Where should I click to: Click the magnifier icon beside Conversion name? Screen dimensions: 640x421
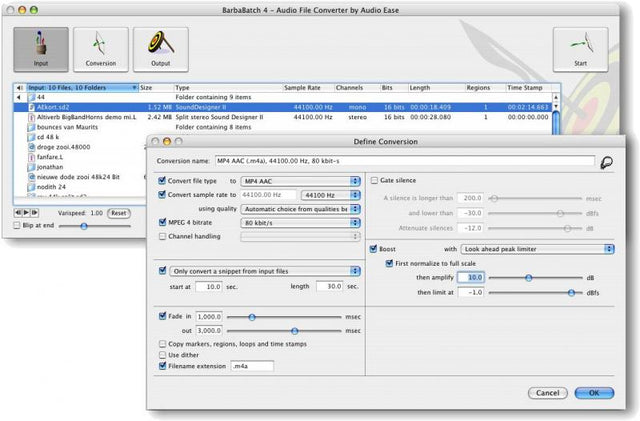point(606,161)
